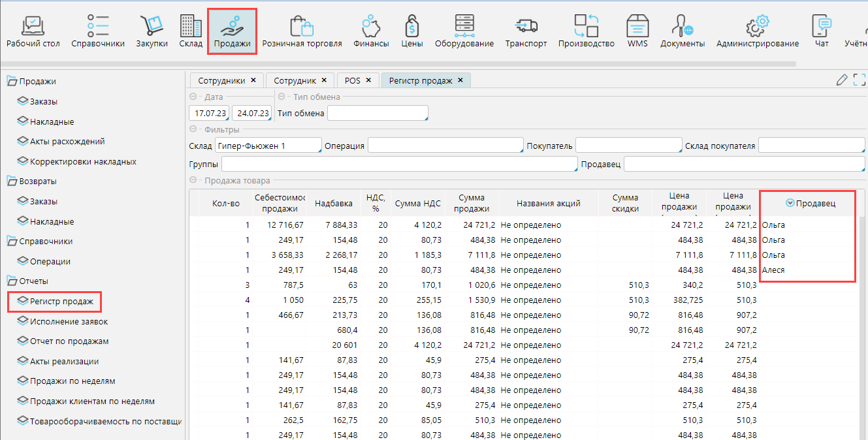The height and width of the screenshot is (440, 868).
Task: Open the Транспорт truck module
Action: [x=526, y=31]
